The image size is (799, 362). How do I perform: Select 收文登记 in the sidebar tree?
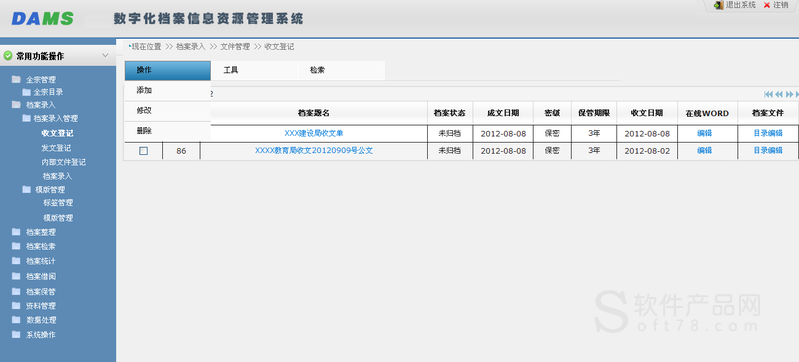pos(57,134)
